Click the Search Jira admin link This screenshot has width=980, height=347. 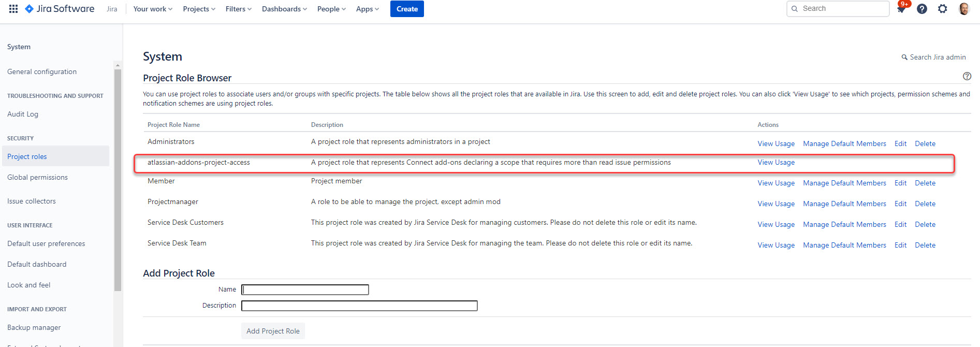click(x=938, y=57)
